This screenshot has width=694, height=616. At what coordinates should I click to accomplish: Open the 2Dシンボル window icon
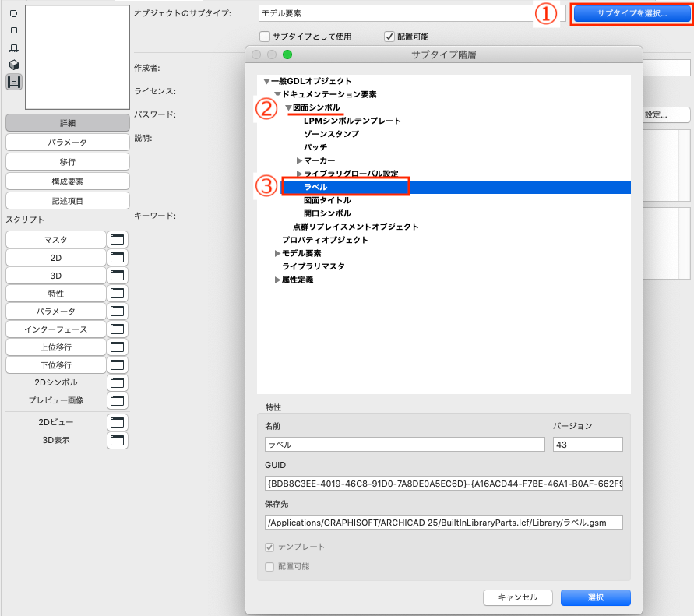(118, 383)
